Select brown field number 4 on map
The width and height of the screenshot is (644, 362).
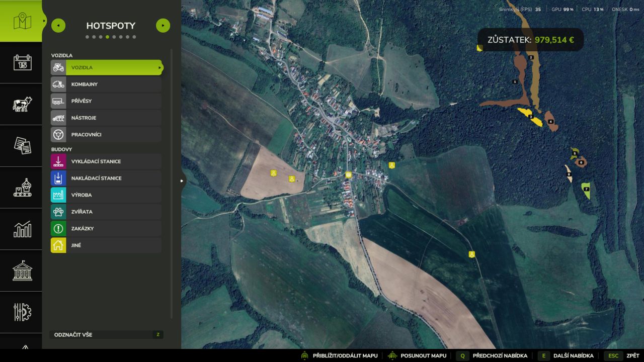coord(551,122)
